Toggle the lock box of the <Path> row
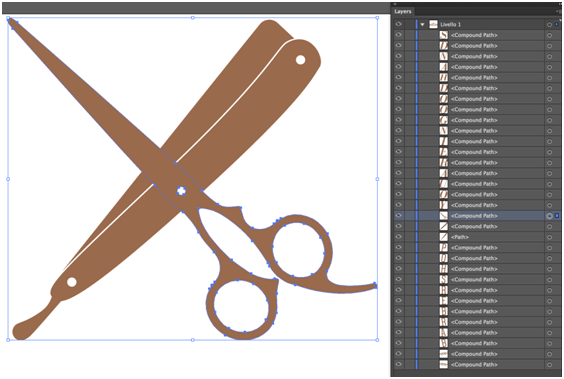The height and width of the screenshot is (379, 564). pos(410,237)
